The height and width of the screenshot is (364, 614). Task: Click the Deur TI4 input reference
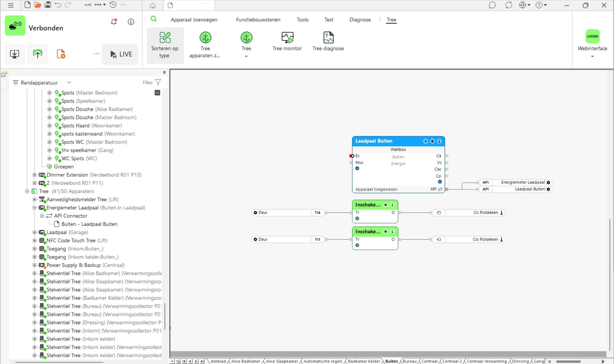pos(288,213)
